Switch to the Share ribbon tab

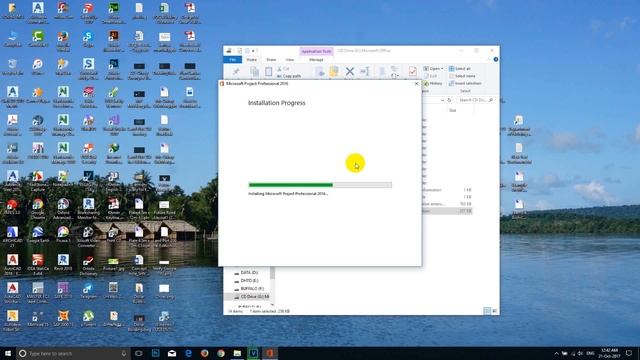(271, 60)
